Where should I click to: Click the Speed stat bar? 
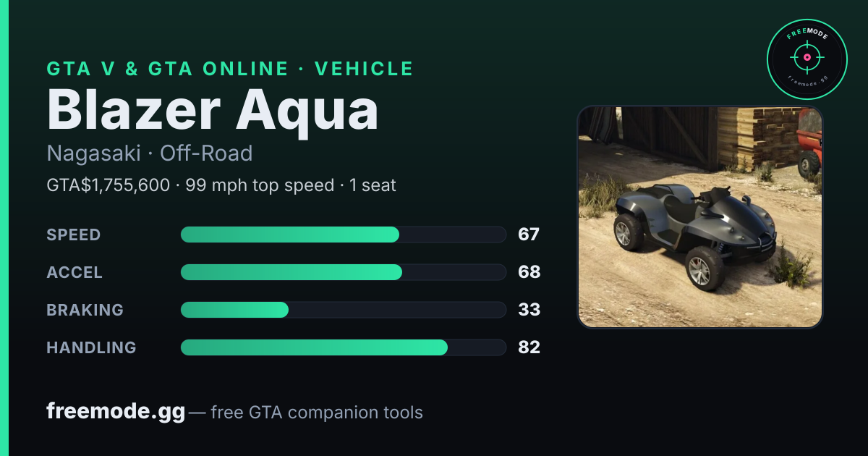pos(343,235)
